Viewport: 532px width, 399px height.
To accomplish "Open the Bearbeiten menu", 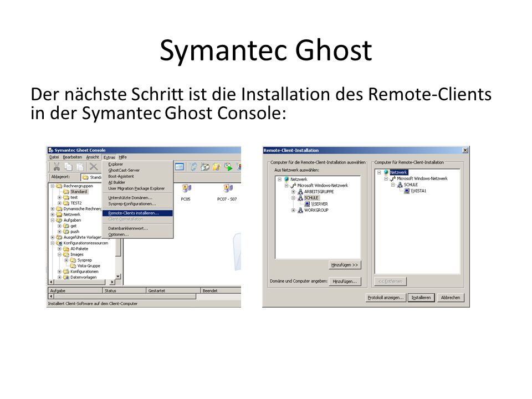I will (72, 157).
